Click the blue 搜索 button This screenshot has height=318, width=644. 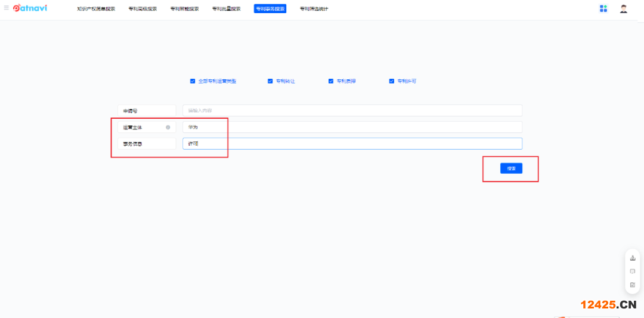click(x=511, y=168)
